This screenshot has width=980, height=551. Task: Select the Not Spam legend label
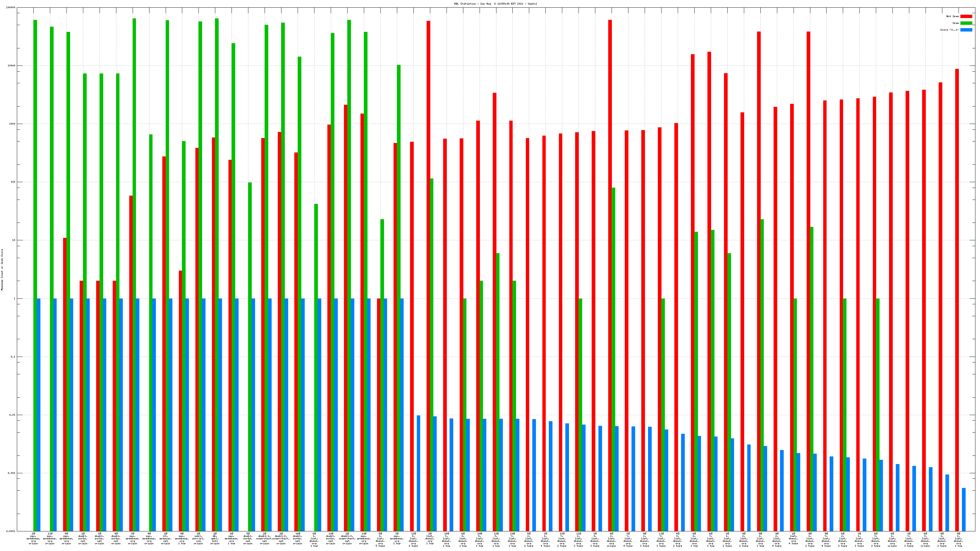(953, 16)
